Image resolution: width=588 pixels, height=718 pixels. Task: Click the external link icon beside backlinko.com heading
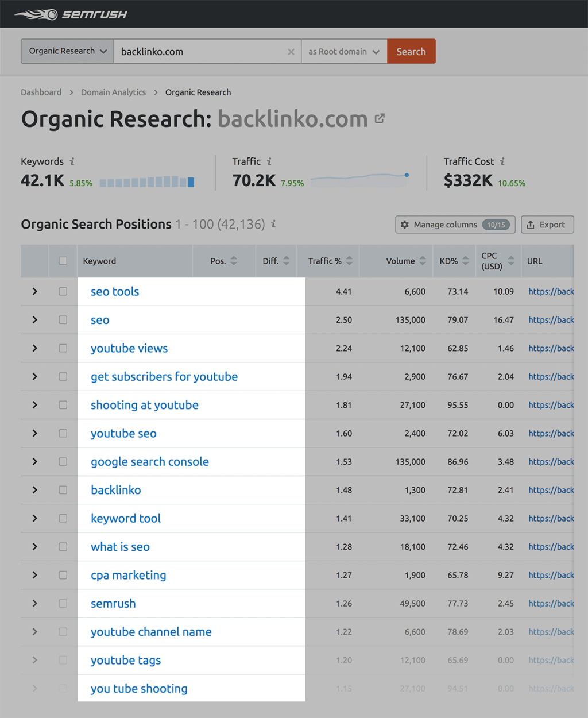tap(380, 118)
